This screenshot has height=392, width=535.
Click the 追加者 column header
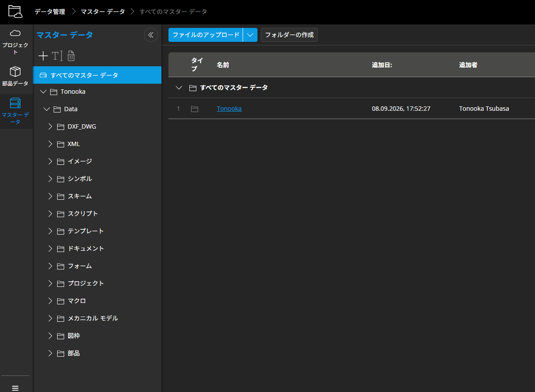[x=468, y=65]
